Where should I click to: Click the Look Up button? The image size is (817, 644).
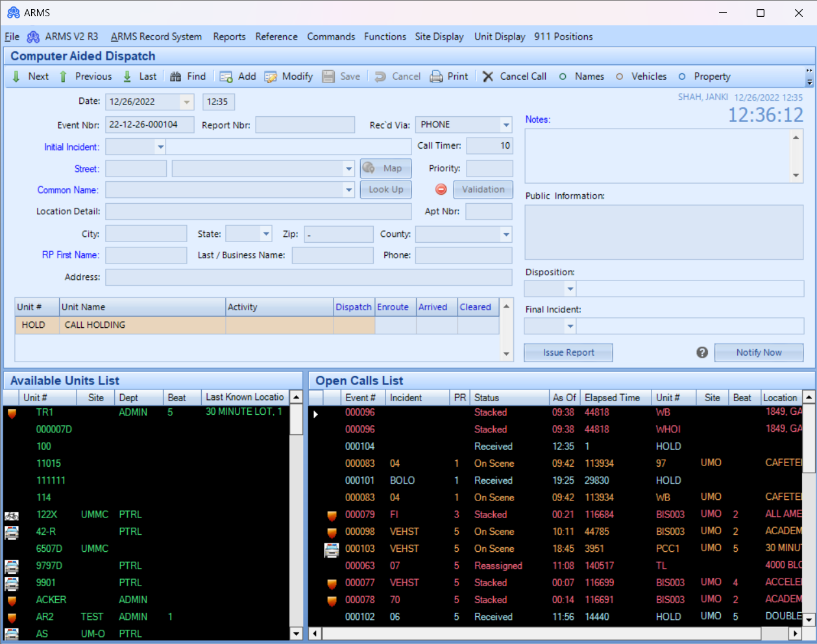tap(385, 189)
